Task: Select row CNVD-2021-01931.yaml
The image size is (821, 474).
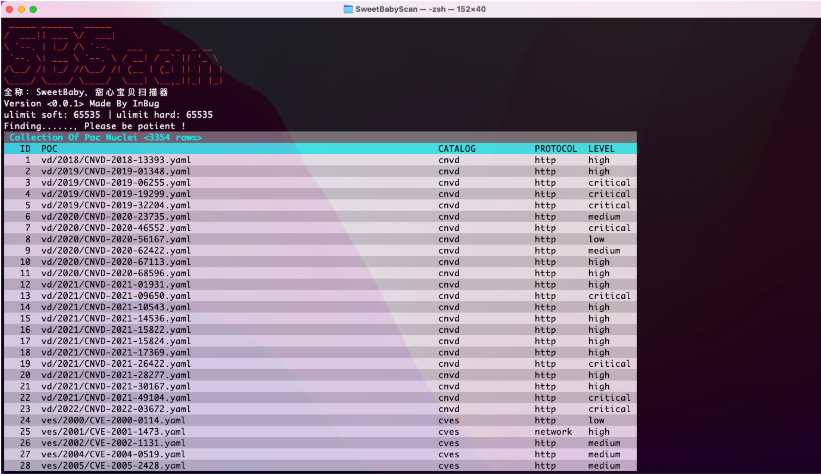Action: pyautogui.click(x=320, y=284)
